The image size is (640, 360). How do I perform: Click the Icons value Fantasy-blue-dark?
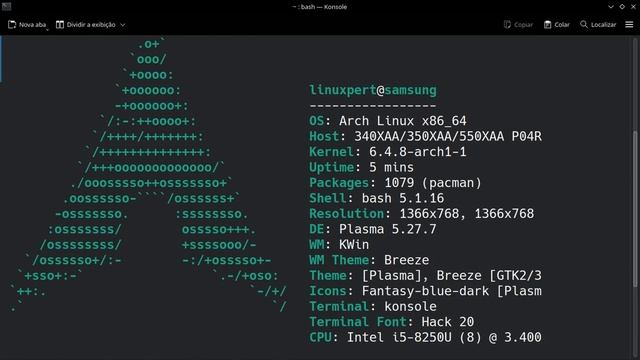pos(425,291)
